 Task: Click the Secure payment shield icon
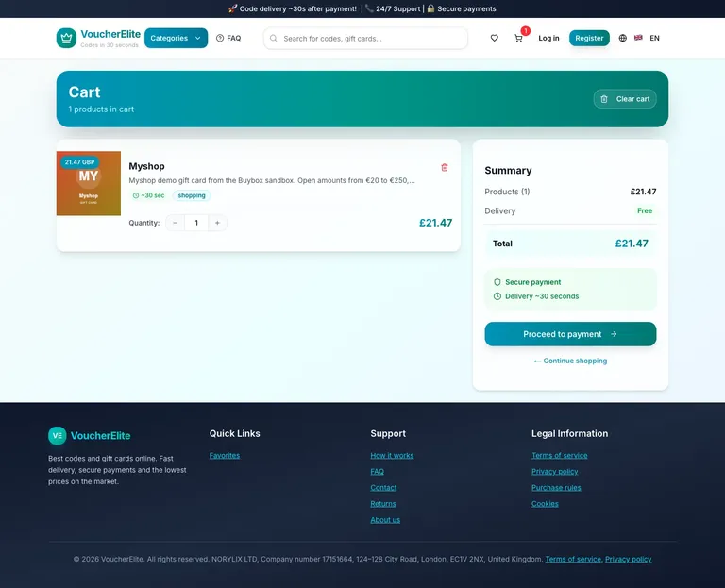pos(497,282)
